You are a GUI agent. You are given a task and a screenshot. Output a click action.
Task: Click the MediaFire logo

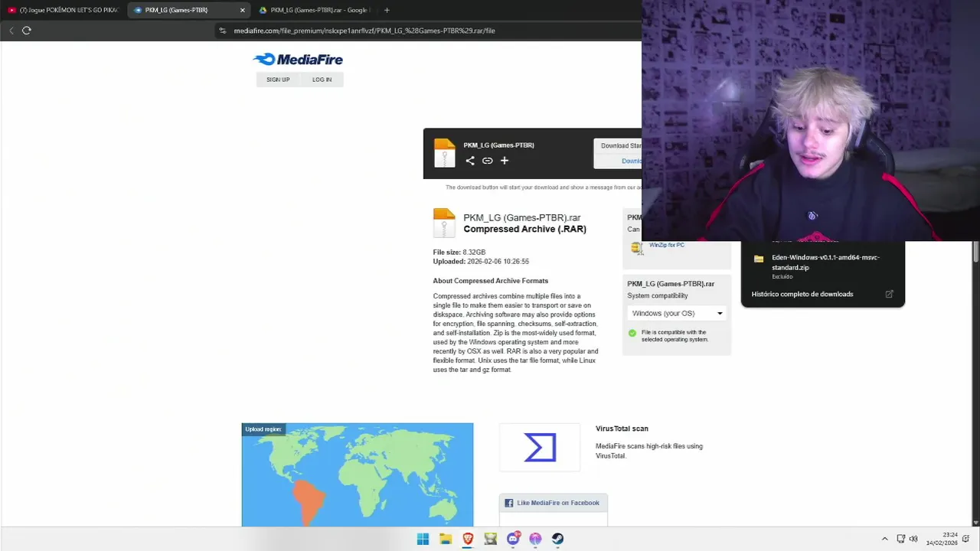coord(298,60)
